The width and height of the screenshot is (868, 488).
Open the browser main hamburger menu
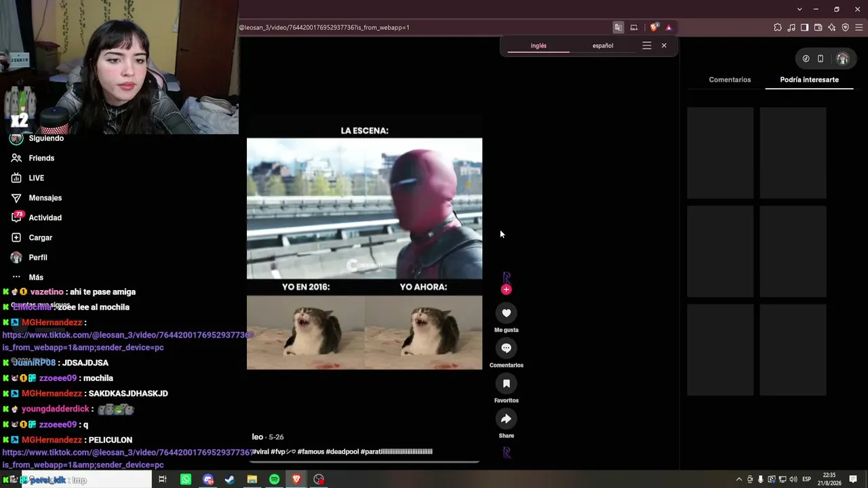coord(859,28)
